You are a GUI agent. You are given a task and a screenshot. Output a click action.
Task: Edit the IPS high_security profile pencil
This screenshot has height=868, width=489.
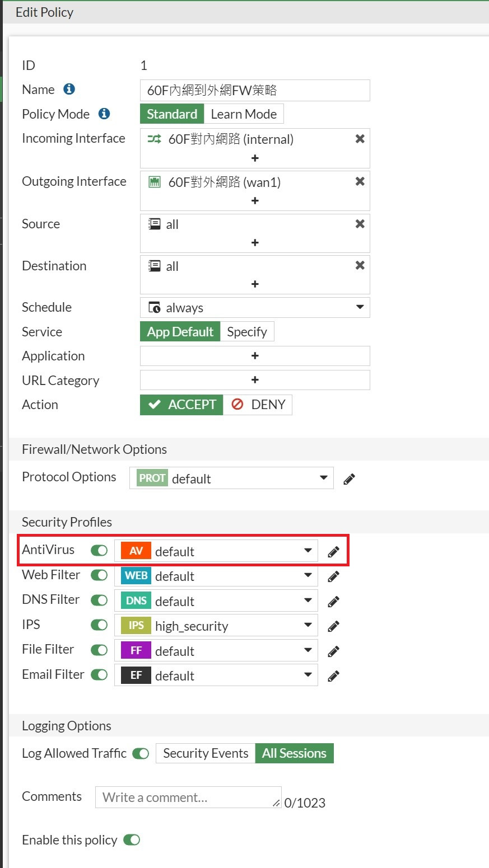click(333, 626)
